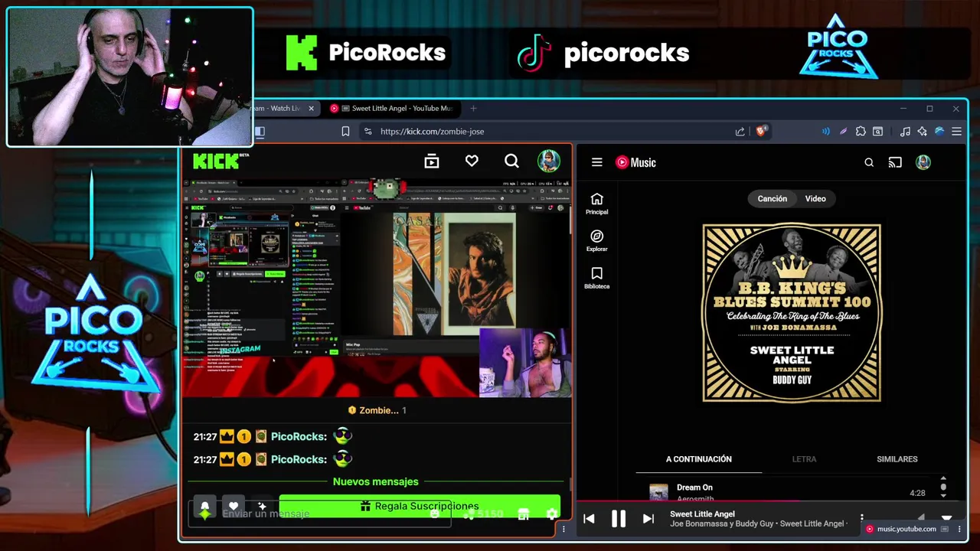
Task: Click the bookmark icon in address bar
Action: coord(345,132)
